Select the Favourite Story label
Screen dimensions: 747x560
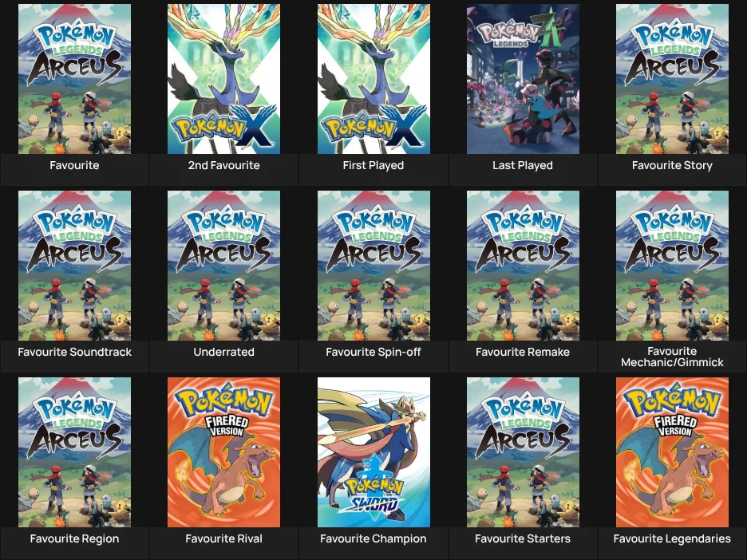[x=672, y=165]
